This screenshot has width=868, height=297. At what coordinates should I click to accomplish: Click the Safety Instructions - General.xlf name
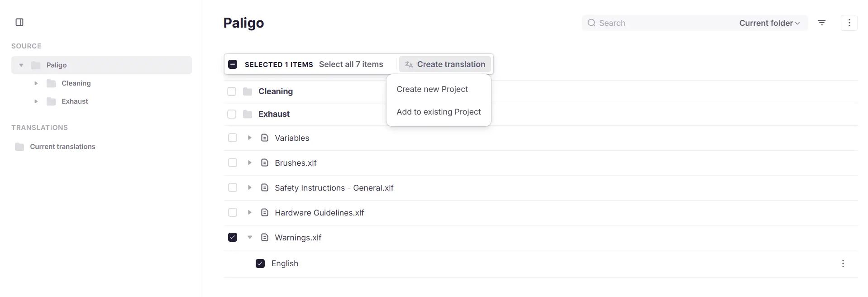(x=334, y=188)
